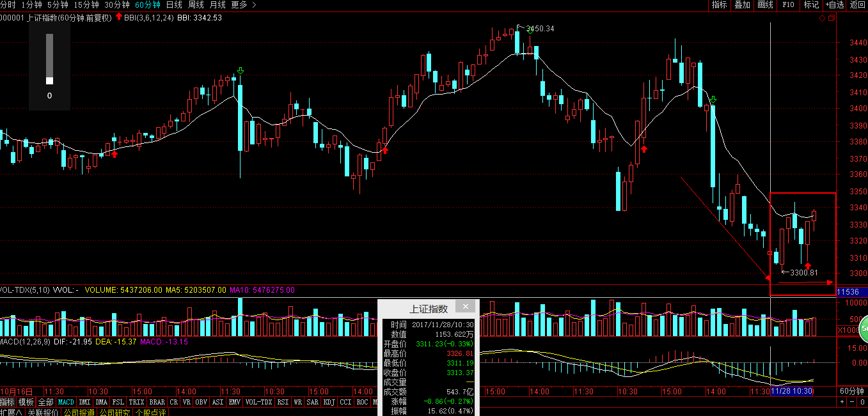Click the +自选 button
868x416 pixels.
pyautogui.click(x=834, y=4)
